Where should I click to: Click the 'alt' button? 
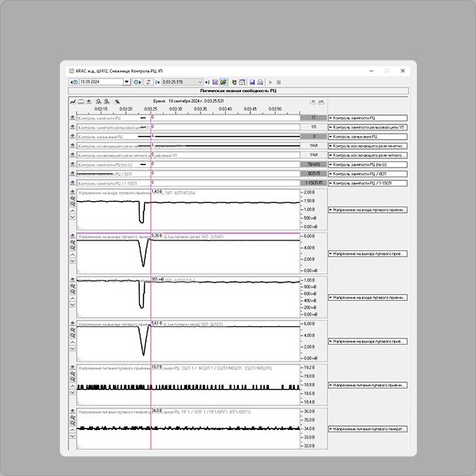click(x=321, y=101)
